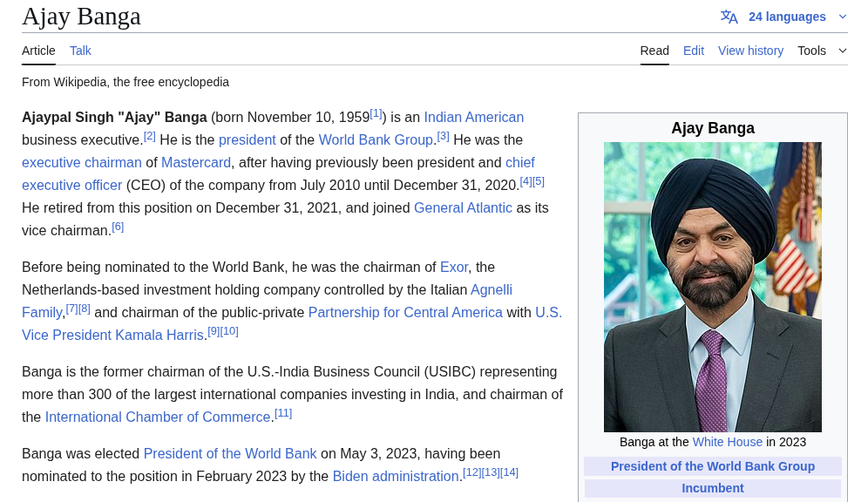Open the General Atlantic link
Screen dimensions: 868x502
463,208
